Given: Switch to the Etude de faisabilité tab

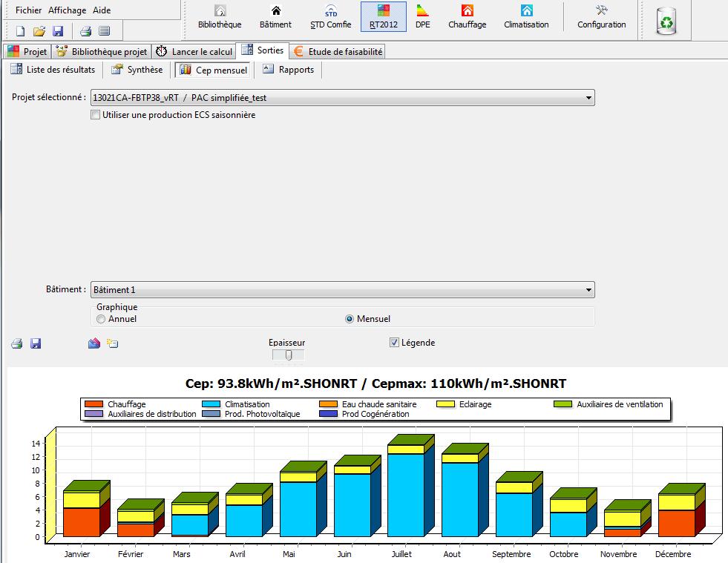Looking at the screenshot, I should 338,51.
